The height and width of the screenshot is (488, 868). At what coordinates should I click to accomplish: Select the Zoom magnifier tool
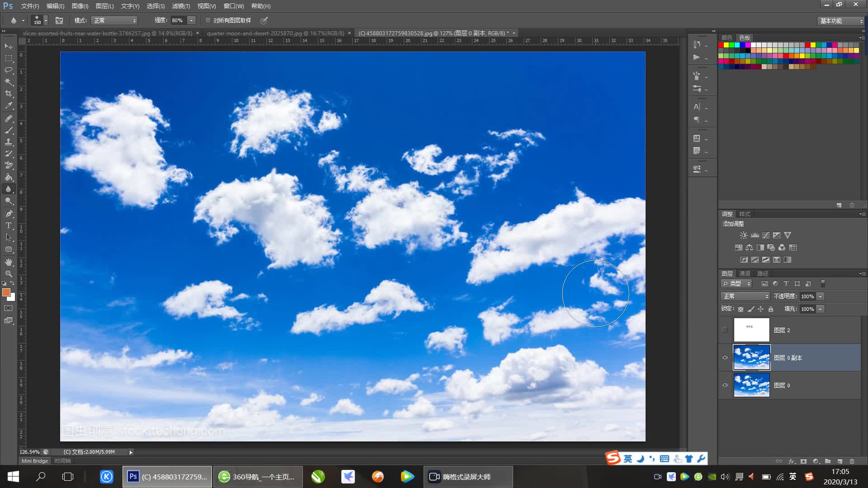click(x=9, y=274)
